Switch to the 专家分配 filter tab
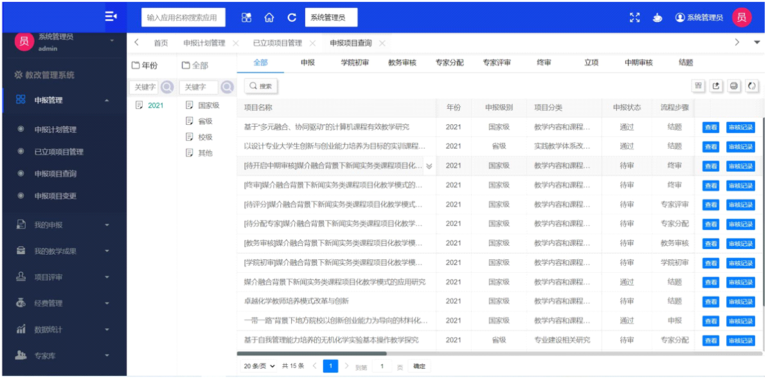The image size is (768, 379). [450, 63]
